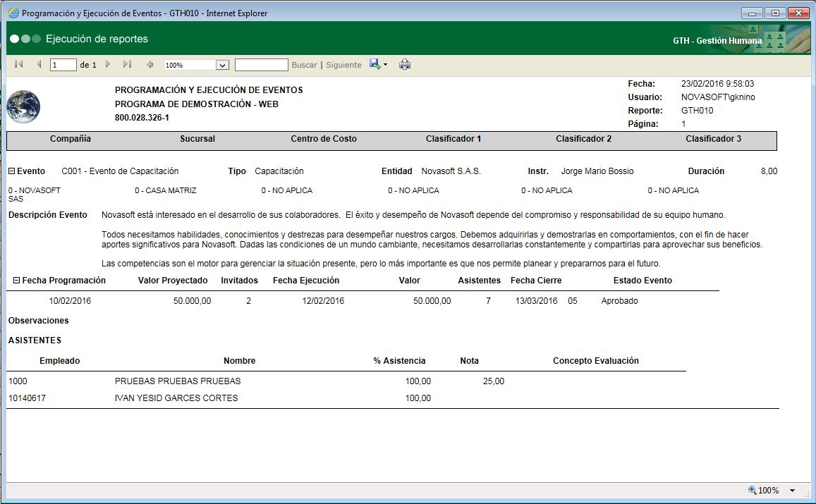Click the back-to-parent-report arrow icon
This screenshot has width=816, height=504.
click(150, 65)
